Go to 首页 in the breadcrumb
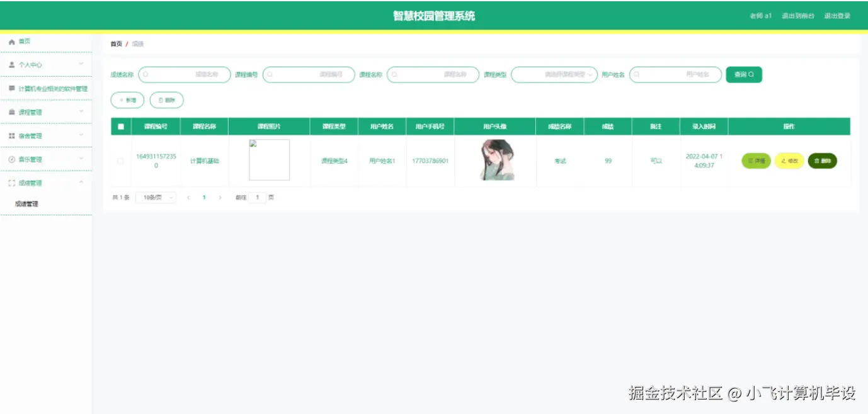 116,44
